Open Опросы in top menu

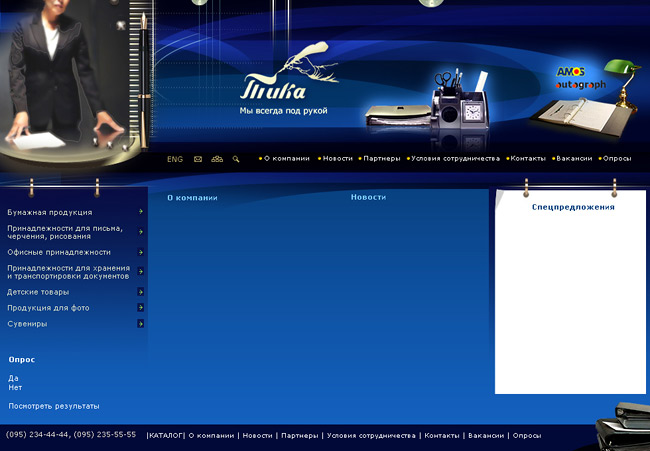pyautogui.click(x=617, y=158)
